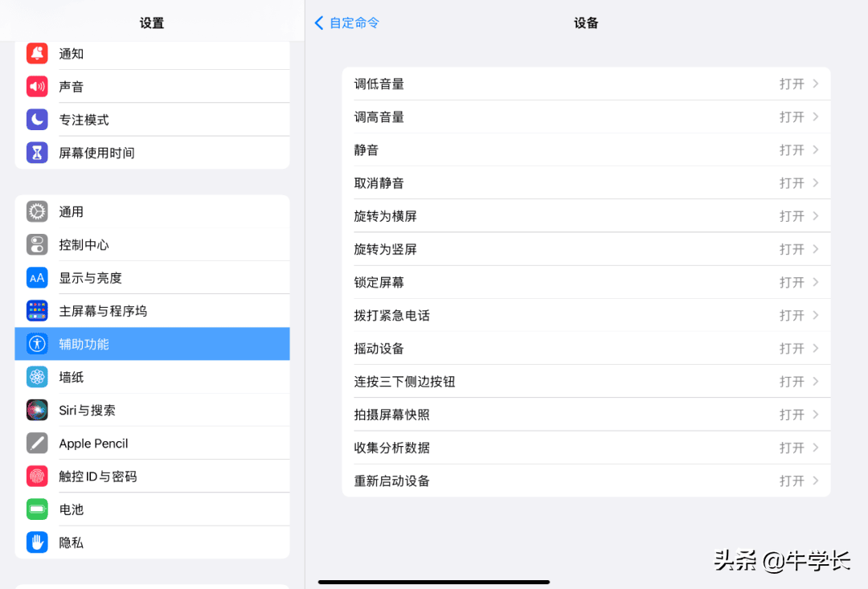This screenshot has width=868, height=589.
Task: Tap the Focus mode moon icon
Action: click(37, 120)
